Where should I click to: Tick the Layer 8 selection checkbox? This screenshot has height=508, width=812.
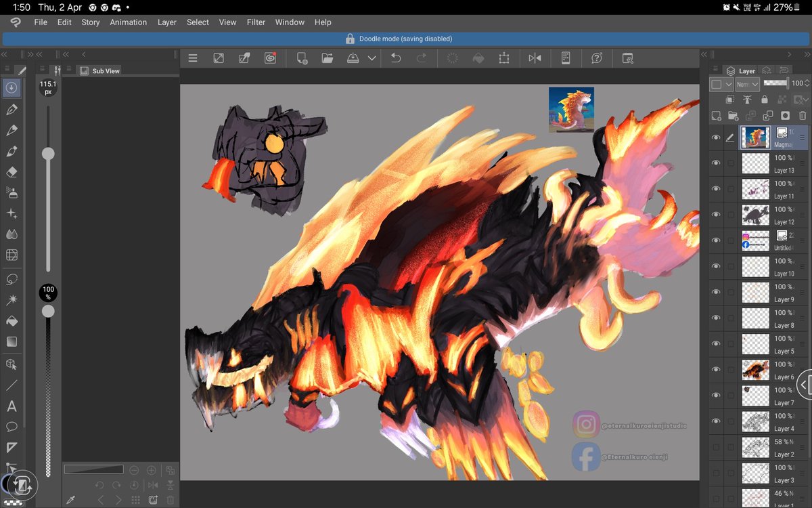coord(730,318)
